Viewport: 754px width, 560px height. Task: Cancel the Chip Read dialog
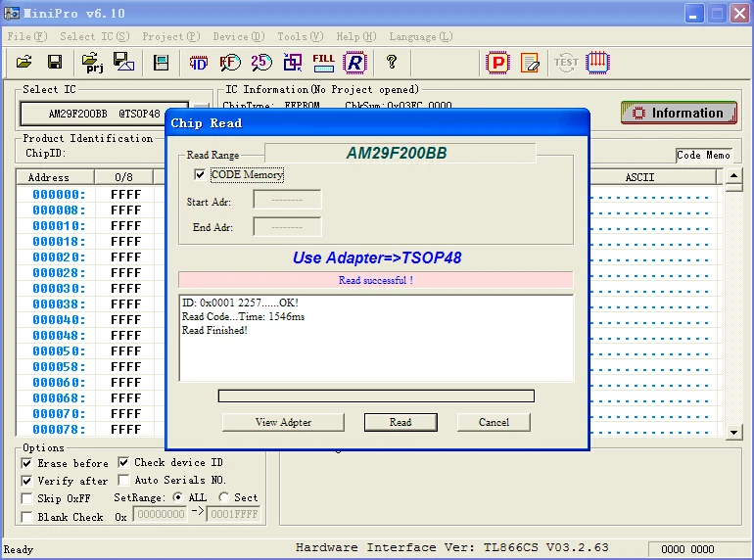(x=494, y=422)
